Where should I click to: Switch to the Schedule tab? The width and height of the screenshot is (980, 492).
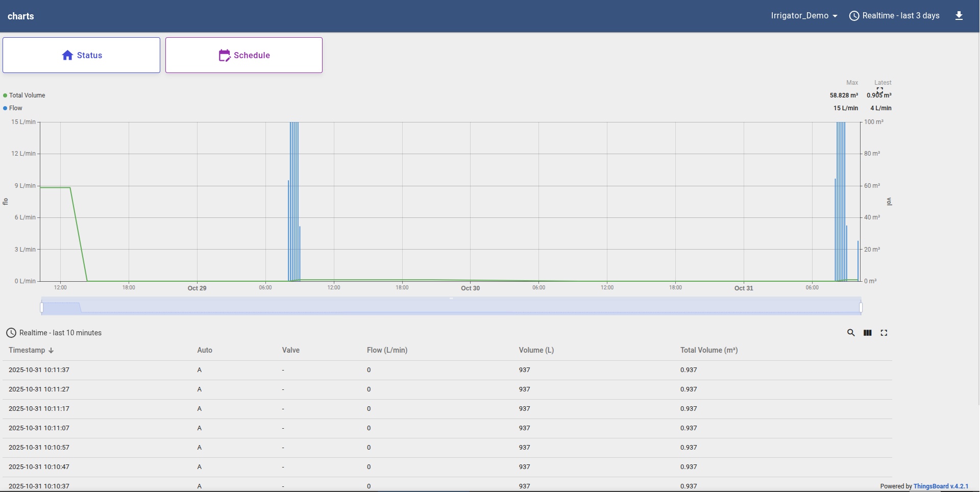244,55
